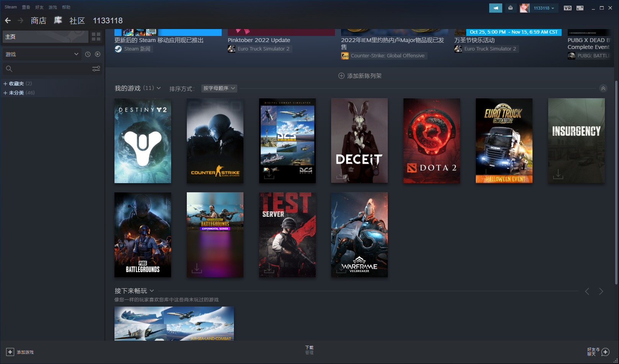Select DCS World game cover
619x364 pixels.
coord(287,141)
